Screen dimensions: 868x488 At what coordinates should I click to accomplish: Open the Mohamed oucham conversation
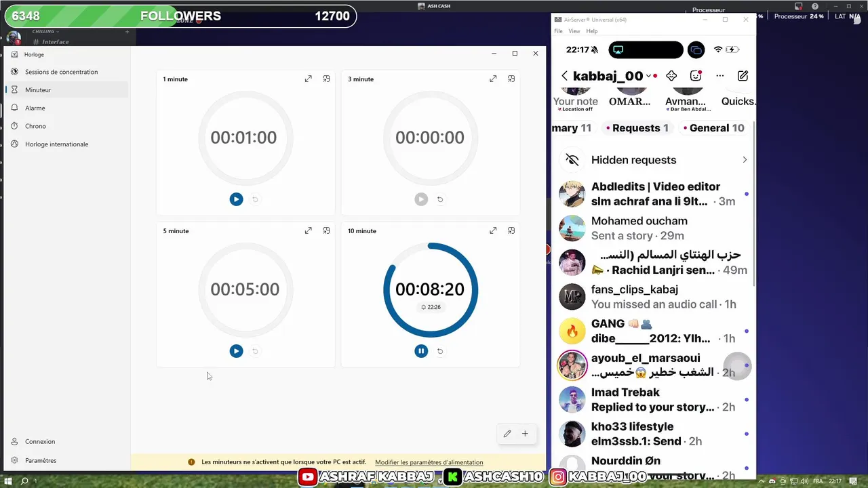[654, 228]
